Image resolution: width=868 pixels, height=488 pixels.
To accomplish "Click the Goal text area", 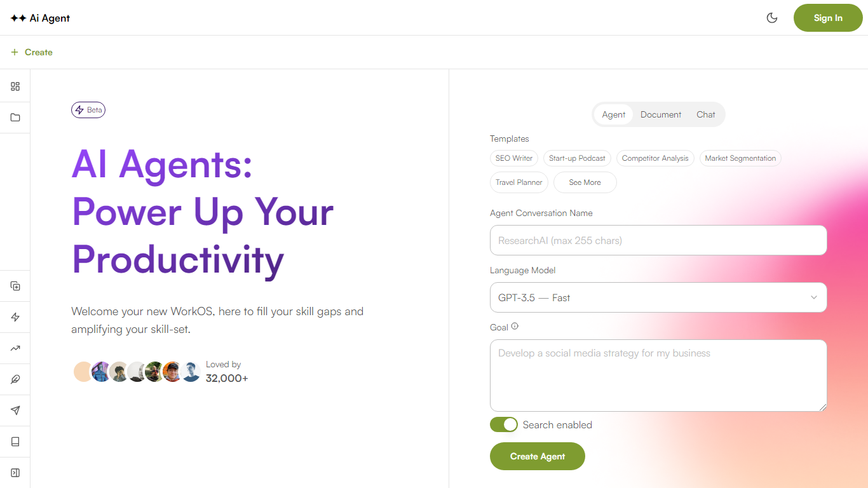I will pyautogui.click(x=658, y=375).
